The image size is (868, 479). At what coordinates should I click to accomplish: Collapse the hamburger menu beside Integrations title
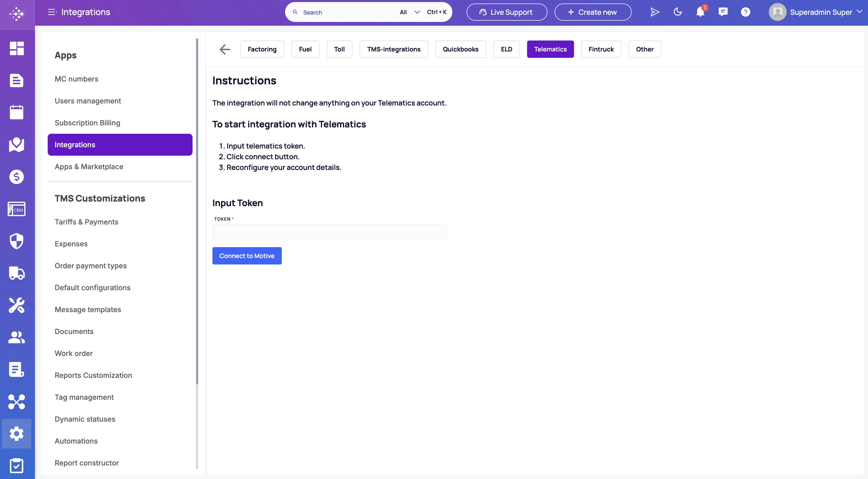point(52,12)
